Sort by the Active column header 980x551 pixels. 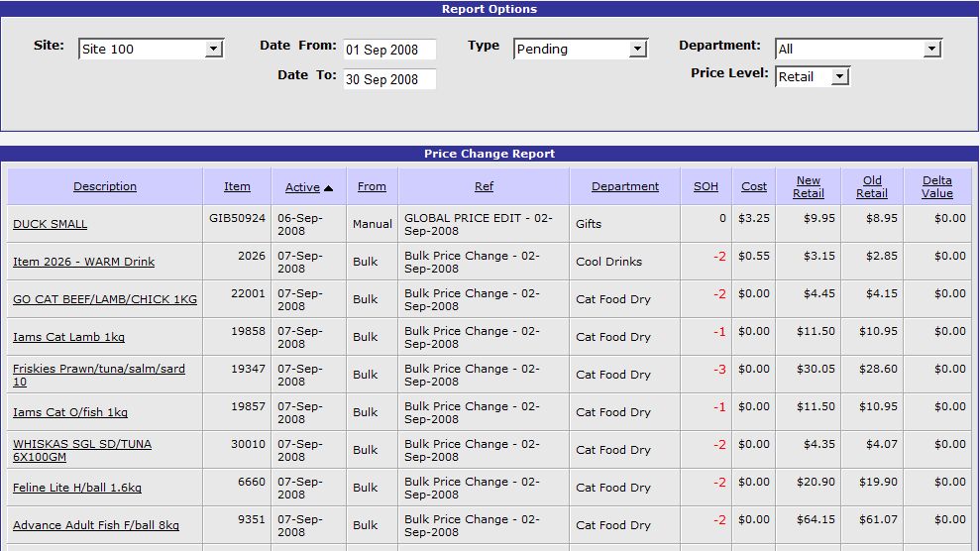click(302, 186)
